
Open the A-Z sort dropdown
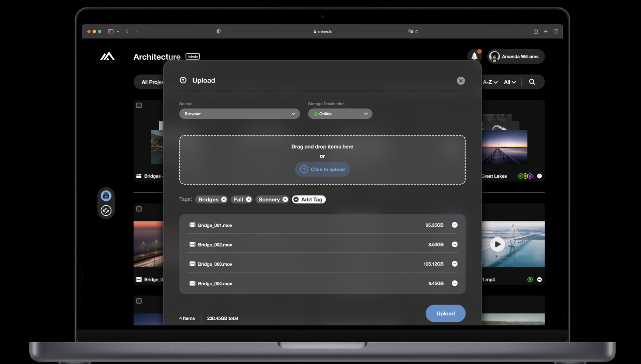[490, 82]
